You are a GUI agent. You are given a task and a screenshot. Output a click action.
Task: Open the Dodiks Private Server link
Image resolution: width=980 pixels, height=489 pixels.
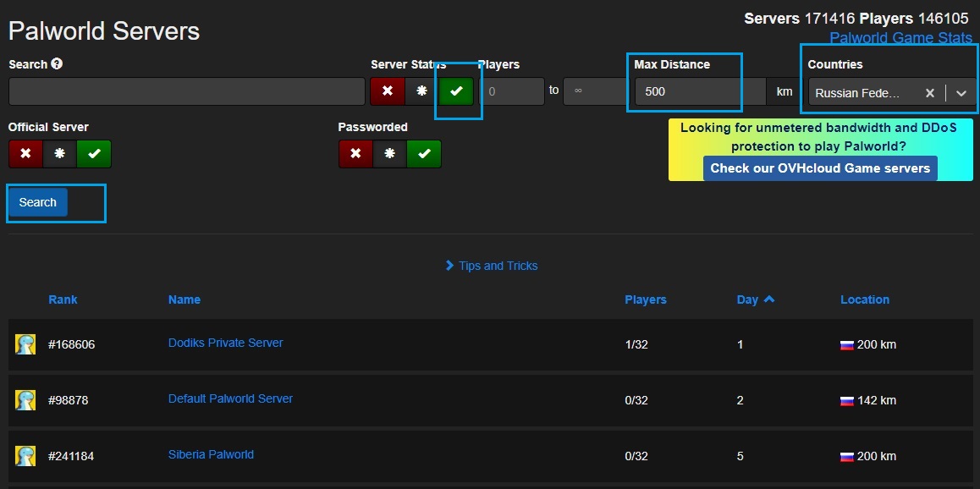click(x=226, y=343)
